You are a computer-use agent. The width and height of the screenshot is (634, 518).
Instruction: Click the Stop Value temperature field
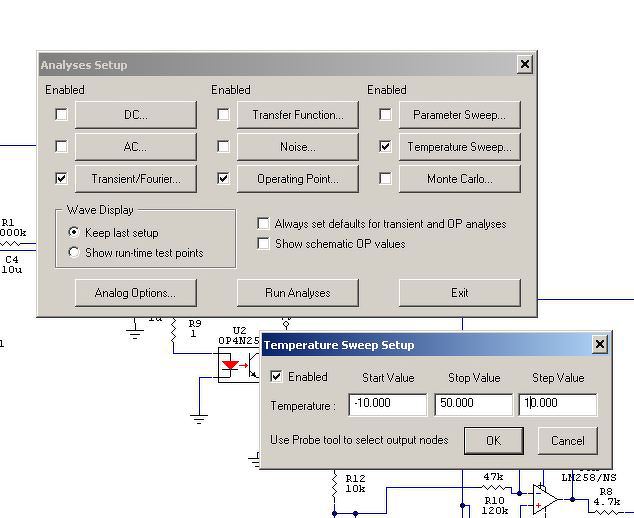click(473, 404)
